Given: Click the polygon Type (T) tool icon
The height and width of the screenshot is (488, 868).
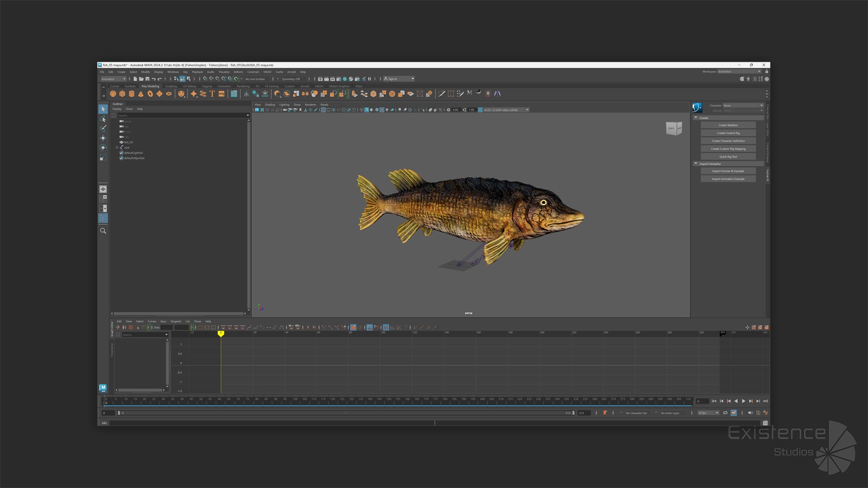Looking at the screenshot, I should (212, 94).
